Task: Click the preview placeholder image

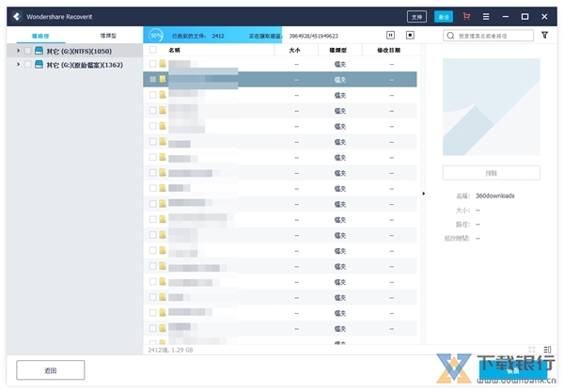Action: coord(492,107)
